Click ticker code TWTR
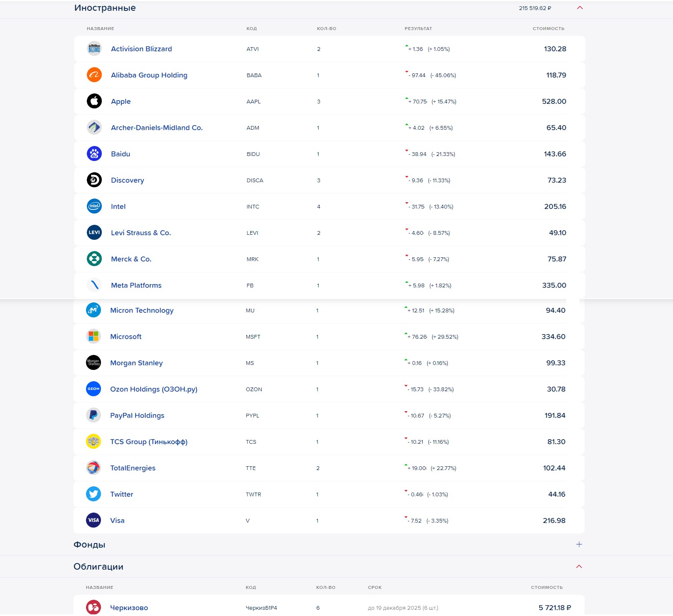The width and height of the screenshot is (673, 616). 253,494
